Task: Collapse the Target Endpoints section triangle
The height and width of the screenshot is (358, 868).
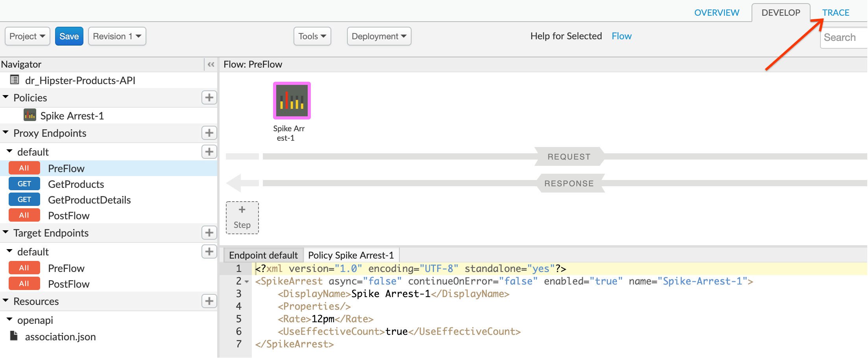Action: tap(6, 232)
